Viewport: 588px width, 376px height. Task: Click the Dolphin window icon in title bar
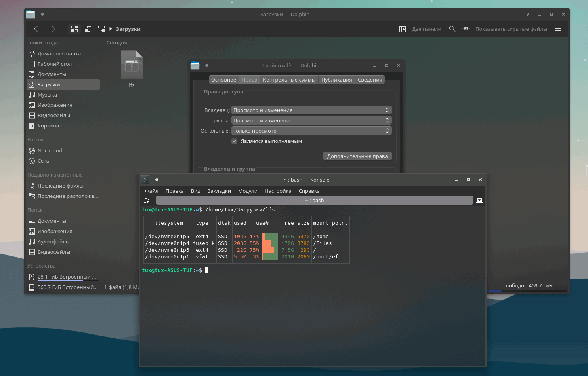pyautogui.click(x=31, y=14)
